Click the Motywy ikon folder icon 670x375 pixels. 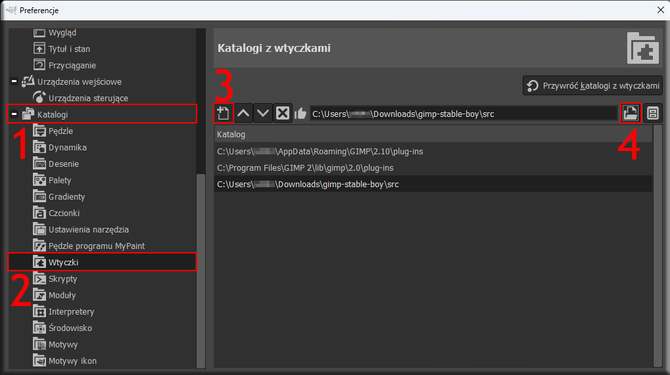click(39, 361)
